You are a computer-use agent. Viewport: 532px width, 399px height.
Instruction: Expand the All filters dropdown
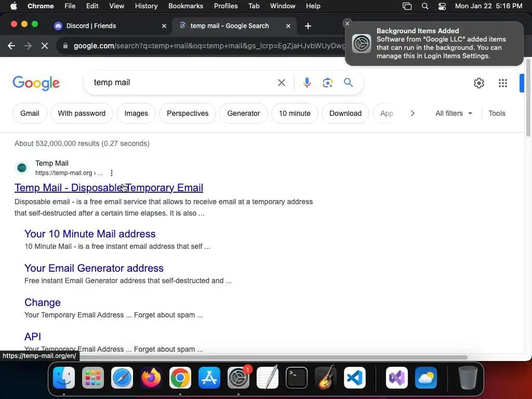click(454, 113)
